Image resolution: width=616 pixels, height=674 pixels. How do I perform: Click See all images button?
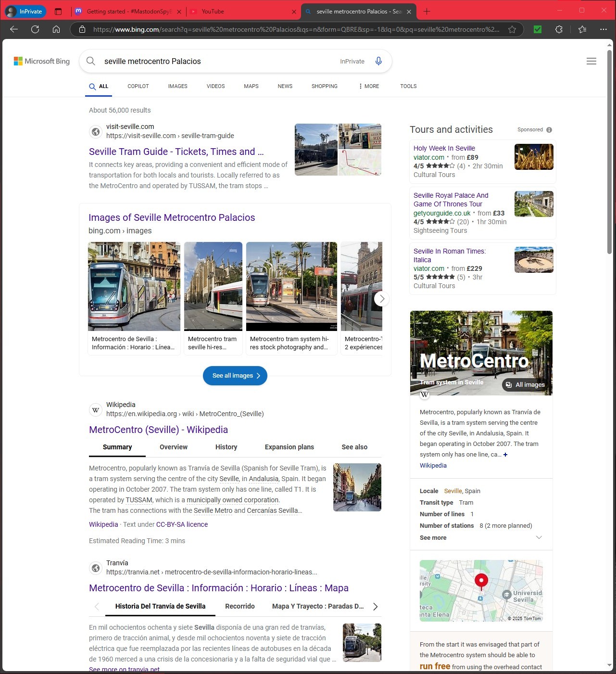(x=235, y=376)
